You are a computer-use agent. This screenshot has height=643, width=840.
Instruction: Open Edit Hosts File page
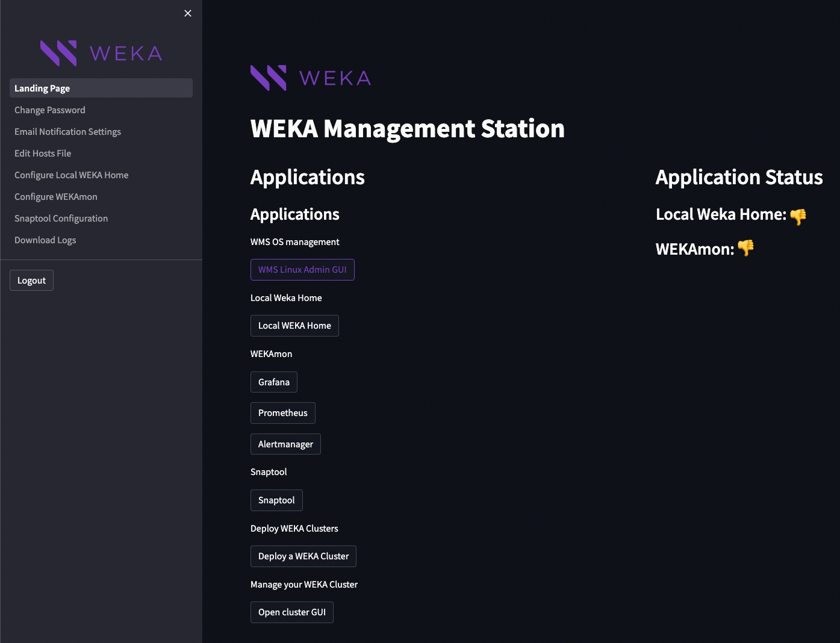point(43,154)
